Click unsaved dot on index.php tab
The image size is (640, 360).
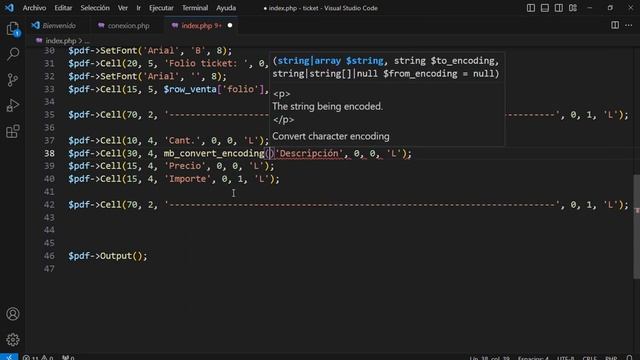(x=230, y=25)
